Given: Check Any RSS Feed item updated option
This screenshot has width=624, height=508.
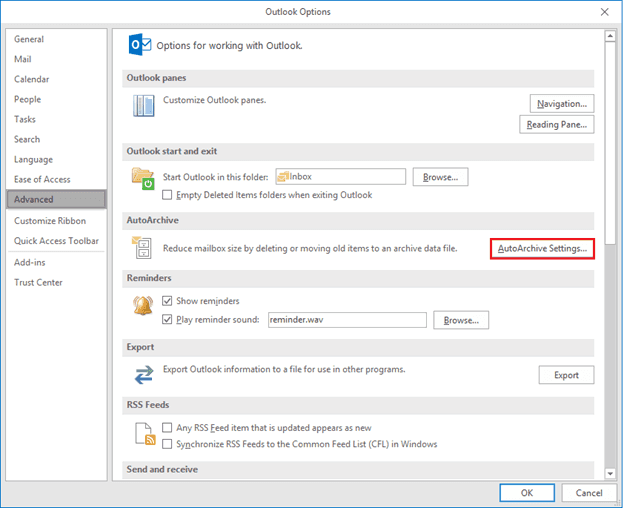Looking at the screenshot, I should 167,428.
